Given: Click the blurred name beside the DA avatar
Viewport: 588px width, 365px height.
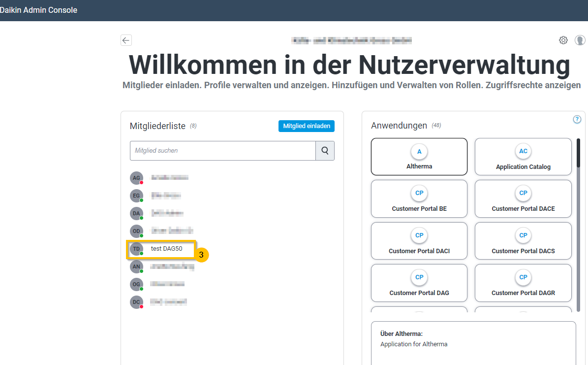Looking at the screenshot, I should [167, 213].
